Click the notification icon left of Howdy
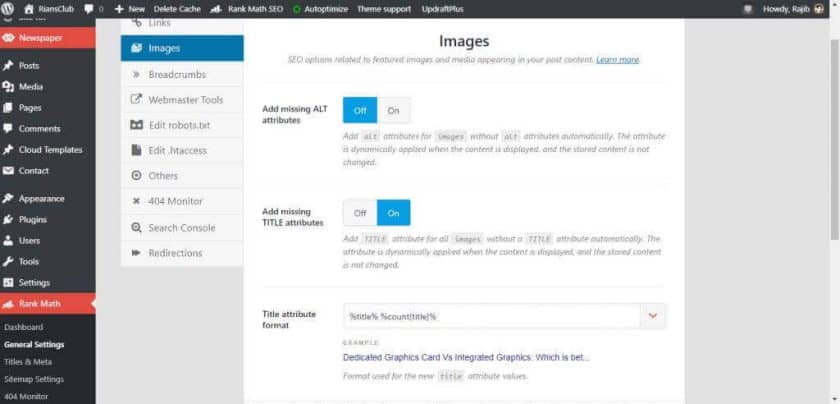This screenshot has height=404, width=840. (748, 9)
